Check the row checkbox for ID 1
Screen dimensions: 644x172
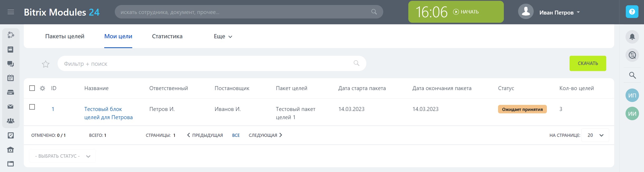32,107
